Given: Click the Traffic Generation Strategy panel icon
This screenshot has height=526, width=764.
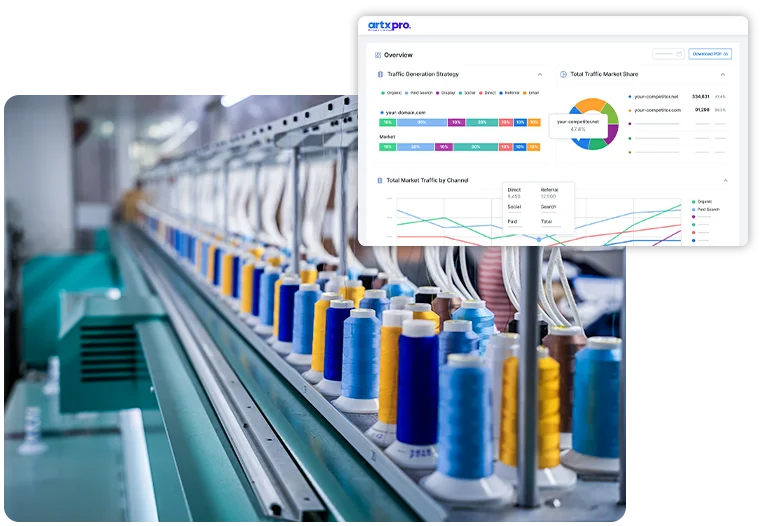Looking at the screenshot, I should pos(380,74).
